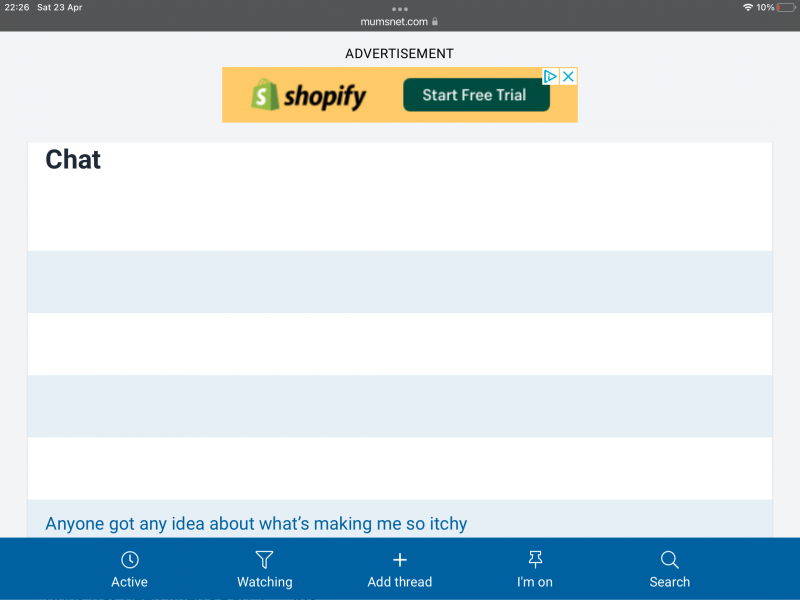Tap the mumsnet.com address field
This screenshot has width=800, height=600.
click(394, 21)
